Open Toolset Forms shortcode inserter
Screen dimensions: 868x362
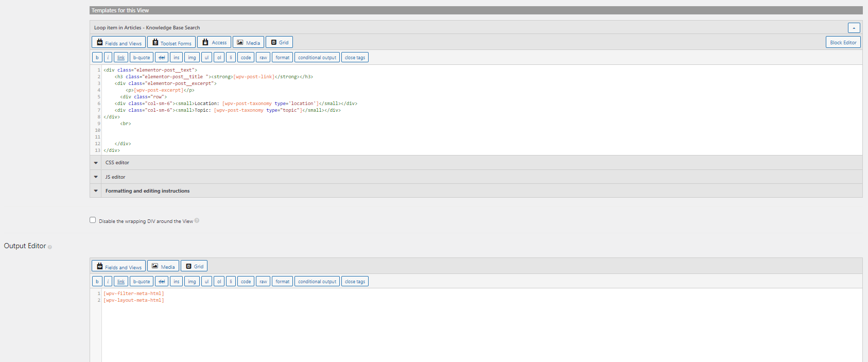[x=171, y=43]
